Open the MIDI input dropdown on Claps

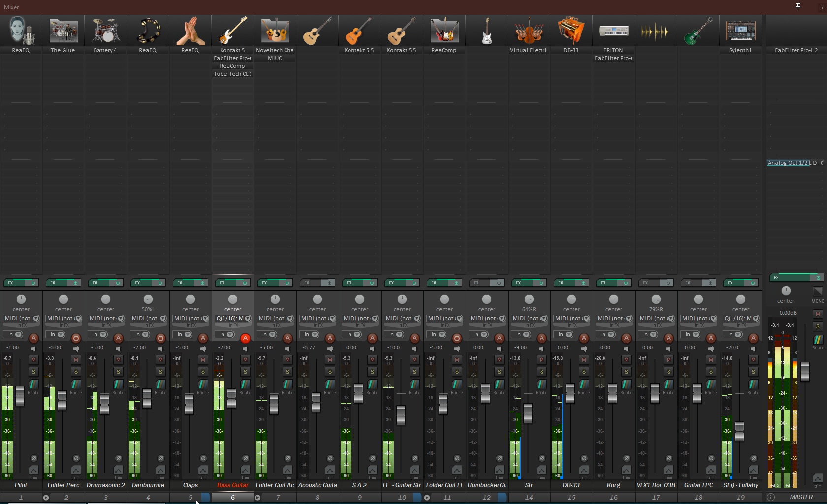coord(191,318)
